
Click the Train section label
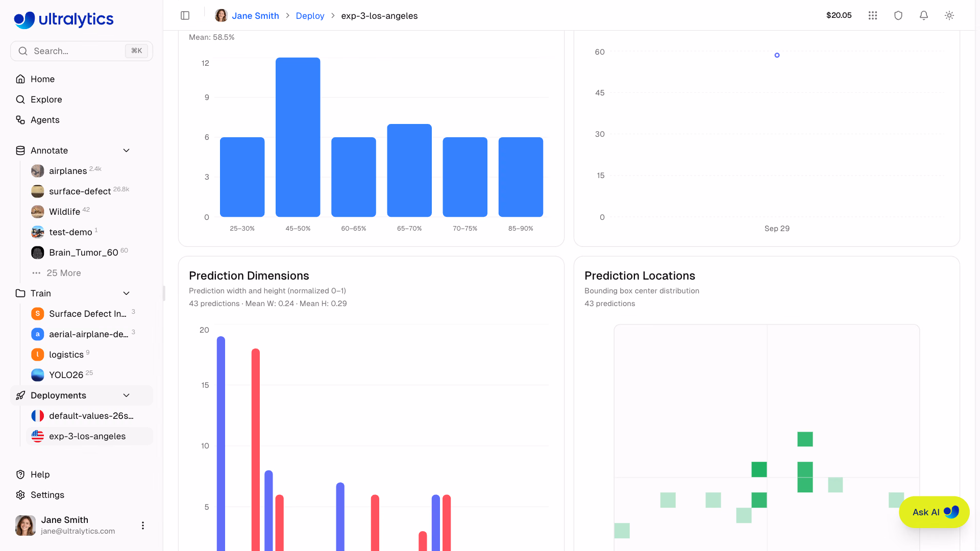[41, 293]
